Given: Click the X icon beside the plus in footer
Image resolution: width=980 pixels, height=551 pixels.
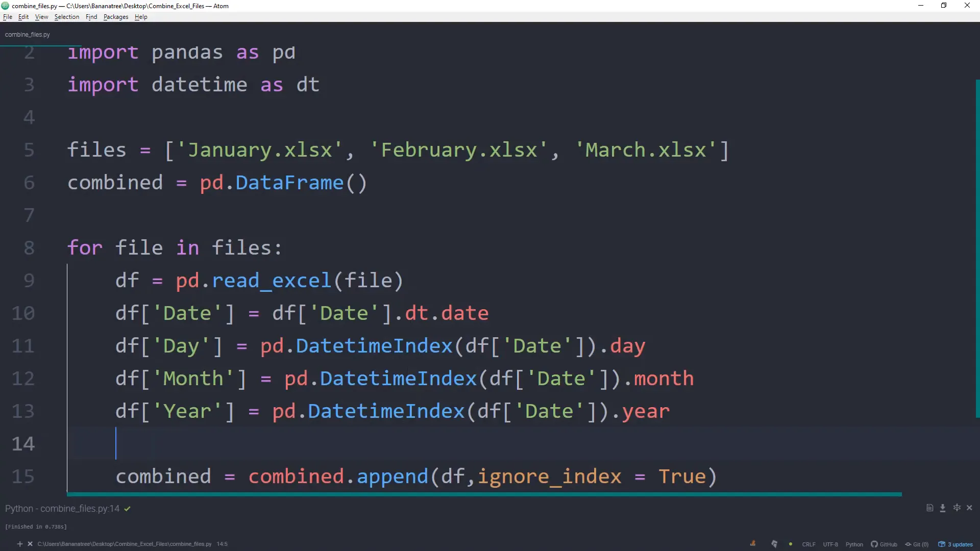Looking at the screenshot, I should click(x=30, y=544).
